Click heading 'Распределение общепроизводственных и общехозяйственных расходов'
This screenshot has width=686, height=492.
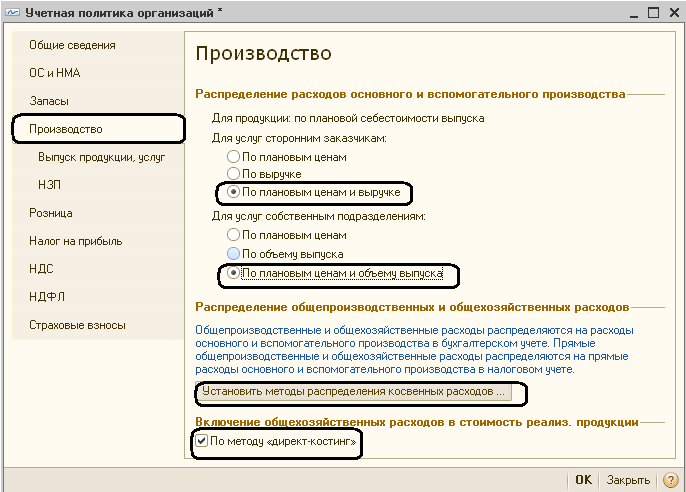412,307
